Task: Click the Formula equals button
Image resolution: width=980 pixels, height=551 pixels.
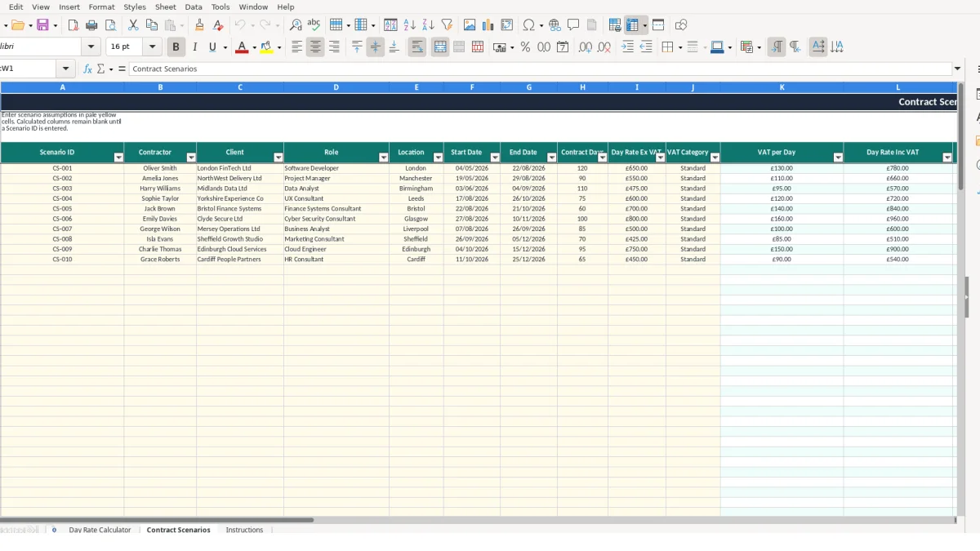Action: [x=122, y=69]
